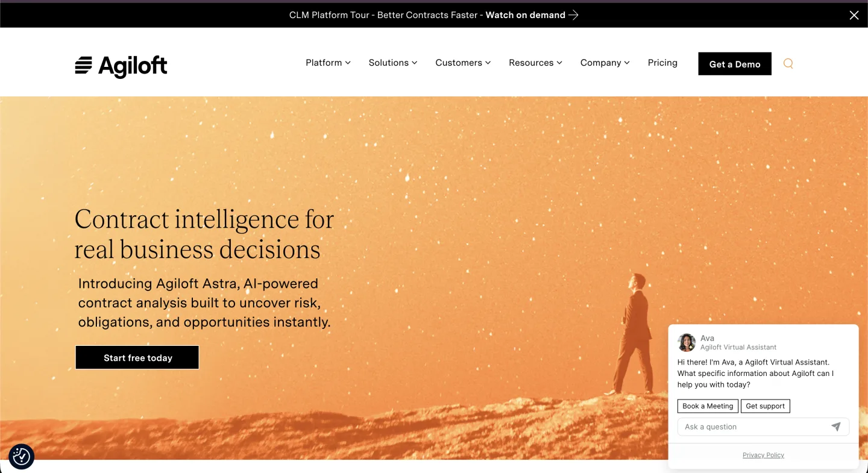
Task: Choose Get support in chat
Action: click(x=765, y=406)
